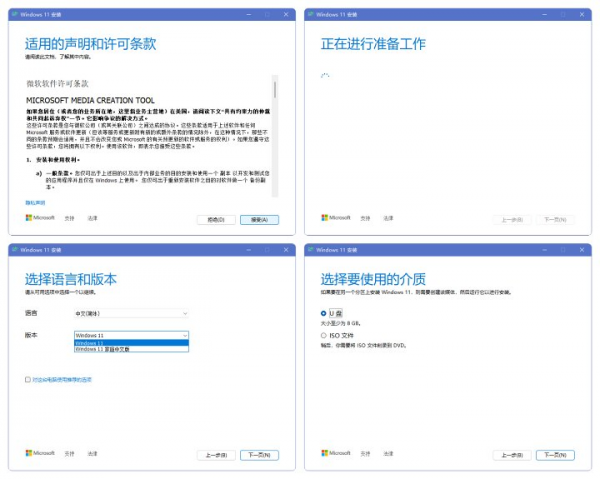600x479 pixels.
Task: Close the 选择语言和版本 window
Action: 286,249
